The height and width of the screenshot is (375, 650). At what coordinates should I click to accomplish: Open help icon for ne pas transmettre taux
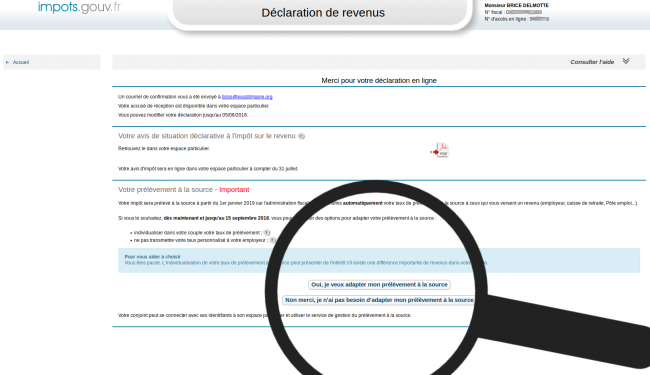272,240
